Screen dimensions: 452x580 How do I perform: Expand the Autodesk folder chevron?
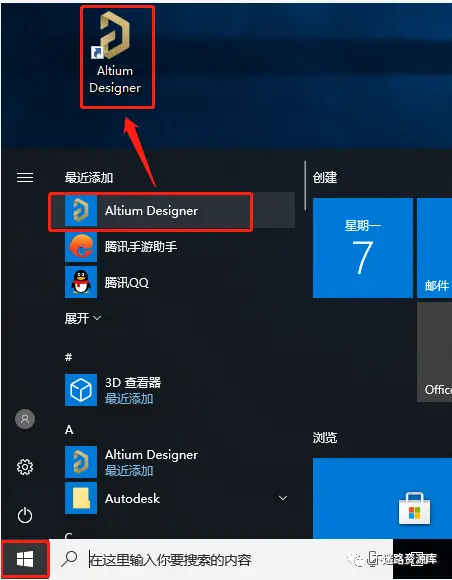click(x=283, y=498)
